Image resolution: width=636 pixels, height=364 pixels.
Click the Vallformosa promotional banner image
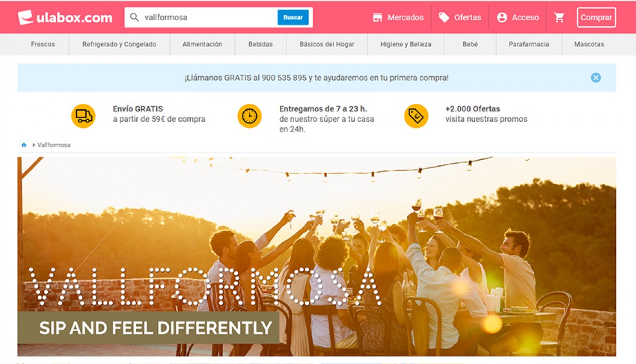click(x=316, y=256)
